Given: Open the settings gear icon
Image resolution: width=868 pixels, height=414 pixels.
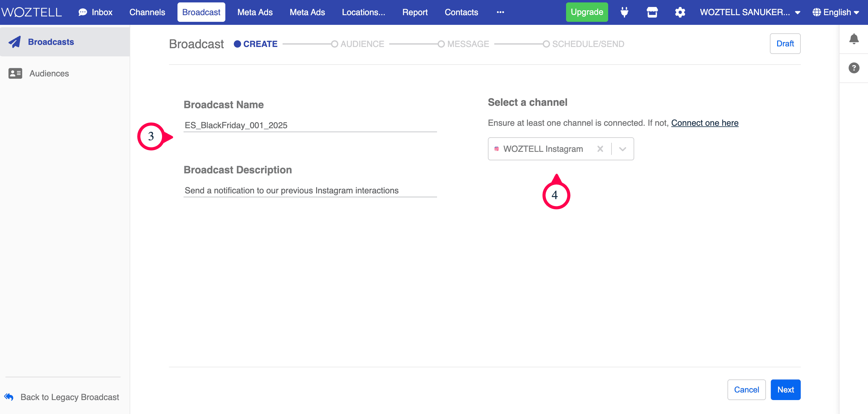Looking at the screenshot, I should [680, 12].
